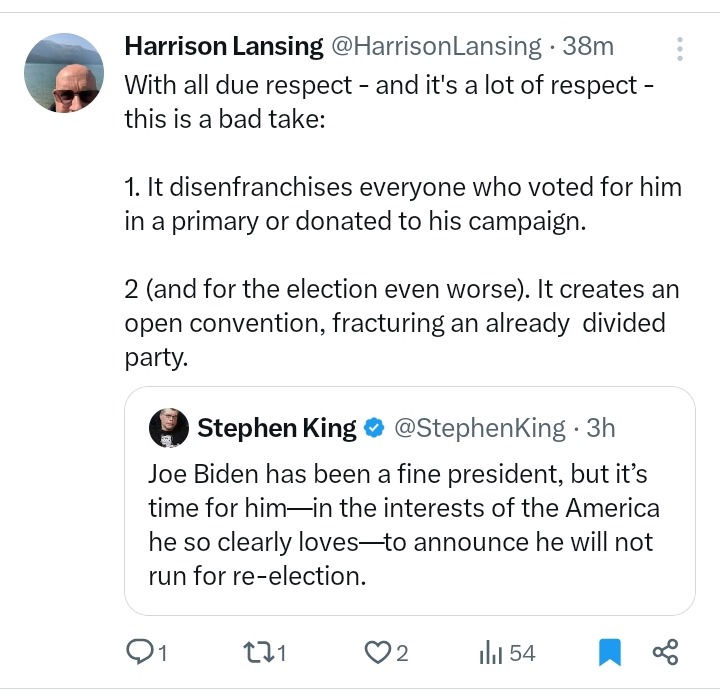Image resolution: width=720 pixels, height=691 pixels.
Task: Go to the @StephenKing handle
Action: (x=480, y=428)
